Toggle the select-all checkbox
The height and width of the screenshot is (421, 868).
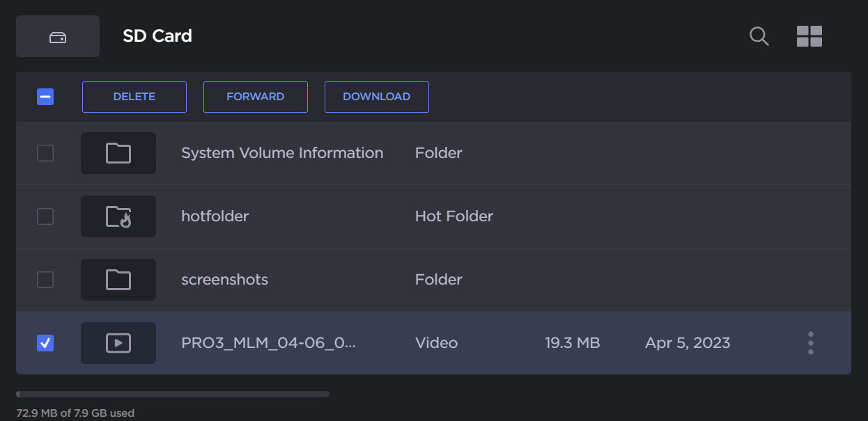45,97
